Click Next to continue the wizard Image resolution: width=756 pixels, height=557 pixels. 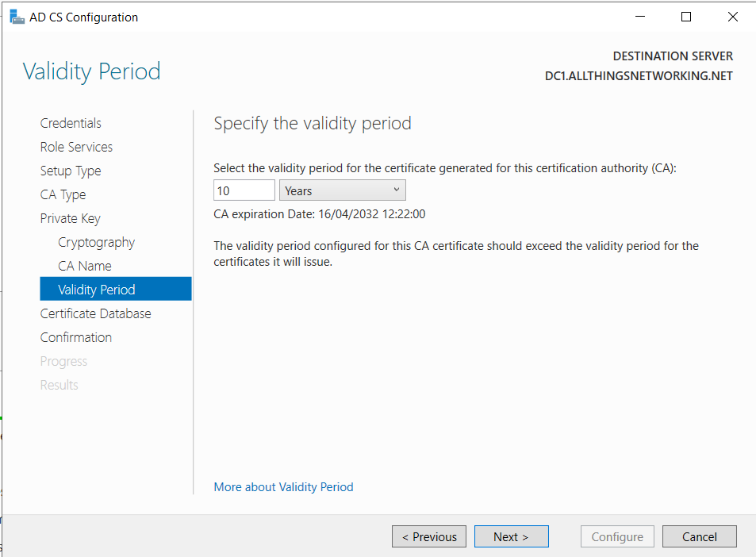point(512,536)
